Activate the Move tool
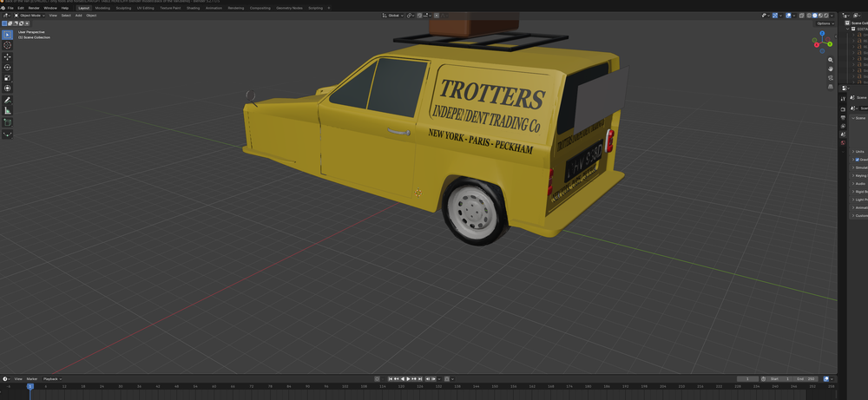The width and height of the screenshot is (868, 400). (7, 57)
